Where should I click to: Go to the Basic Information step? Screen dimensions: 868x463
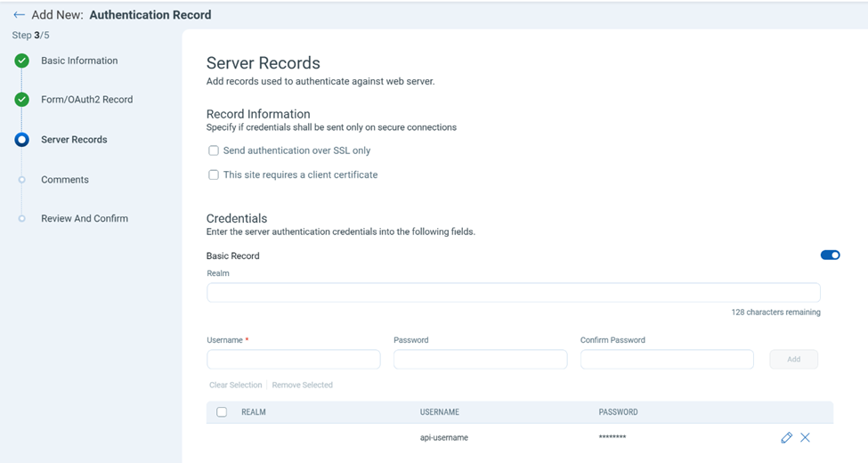click(x=79, y=61)
